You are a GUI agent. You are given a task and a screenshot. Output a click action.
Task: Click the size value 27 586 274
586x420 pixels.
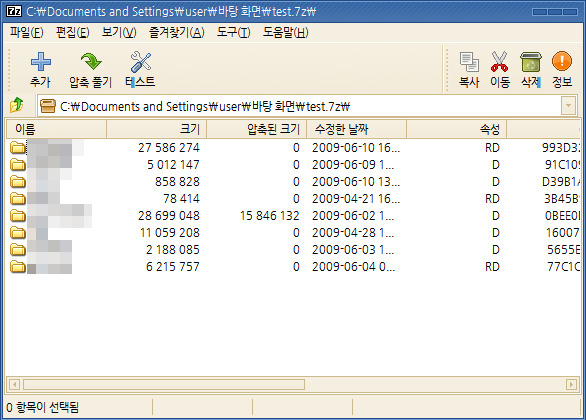click(x=169, y=148)
